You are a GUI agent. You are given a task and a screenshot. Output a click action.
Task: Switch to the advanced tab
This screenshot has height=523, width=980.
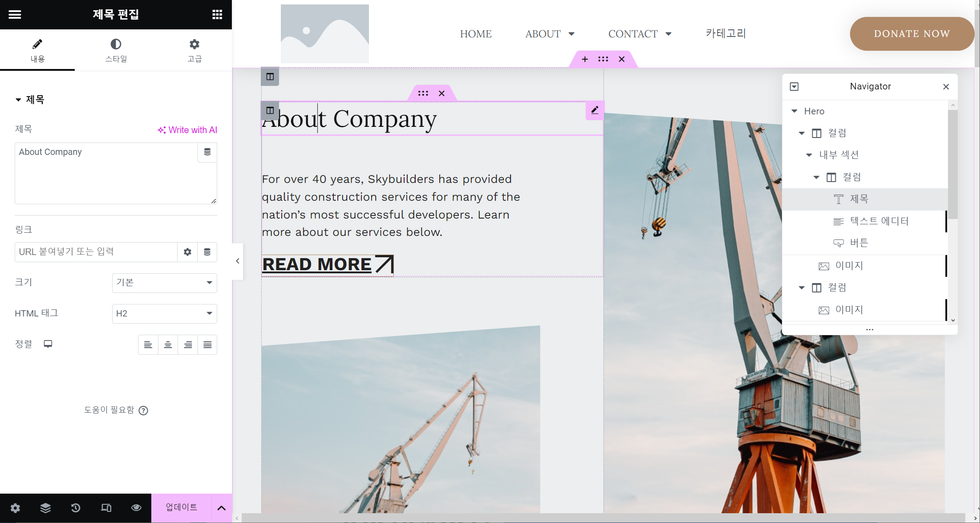point(194,50)
